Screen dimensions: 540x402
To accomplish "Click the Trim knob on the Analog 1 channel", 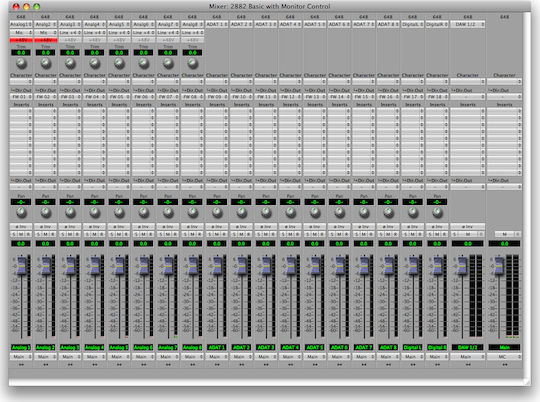I will [x=21, y=63].
